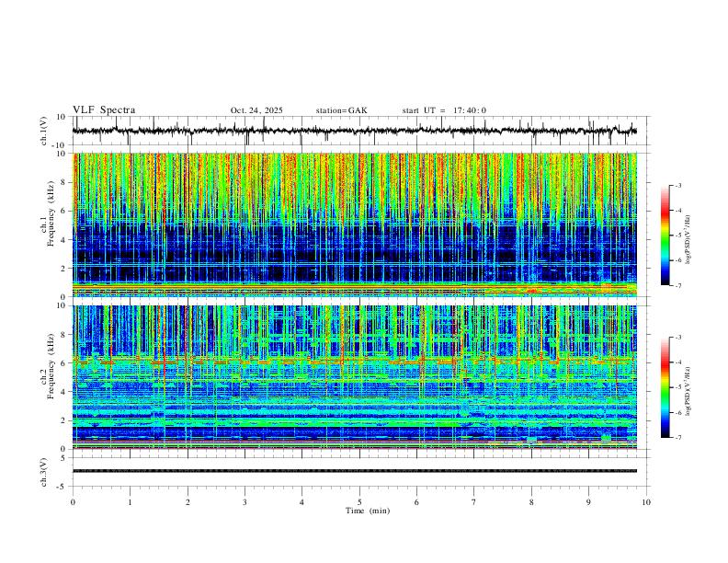Click the 'ch.1(V)' waveform axis label
Screen dimensions: 728x563
44,131
